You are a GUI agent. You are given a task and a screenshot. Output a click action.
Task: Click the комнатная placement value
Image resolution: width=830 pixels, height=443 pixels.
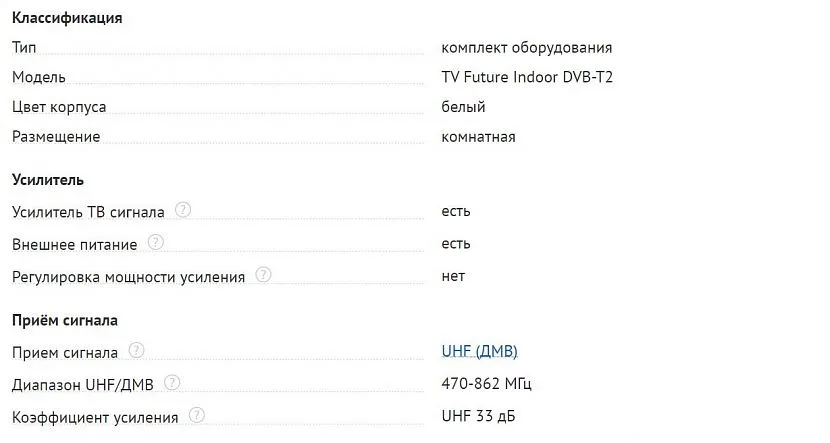[x=478, y=137]
